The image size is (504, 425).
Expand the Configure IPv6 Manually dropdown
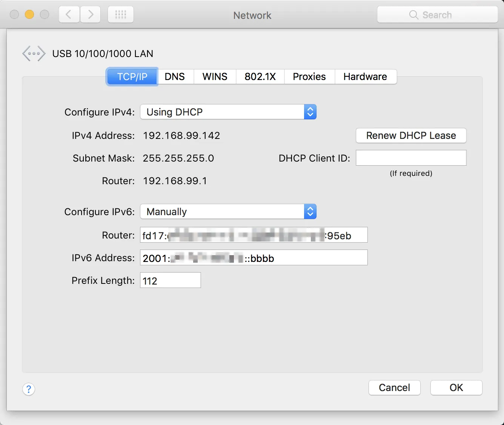click(228, 211)
